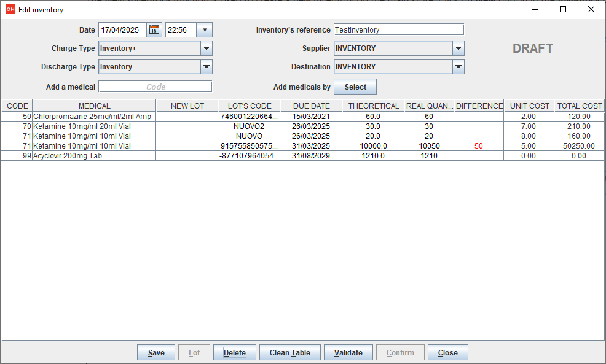Screen dimensions: 606x364
Task: Open the Charge Type dropdown
Action: 207,48
